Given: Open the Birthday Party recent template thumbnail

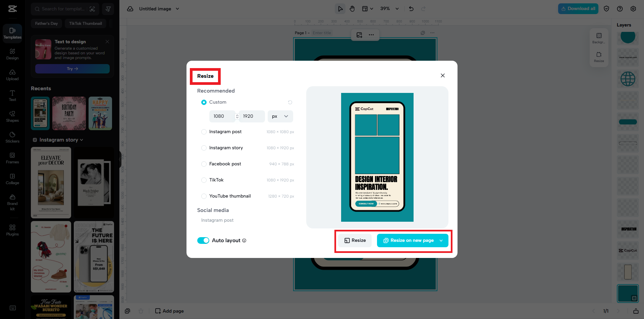Looking at the screenshot, I should (x=69, y=113).
